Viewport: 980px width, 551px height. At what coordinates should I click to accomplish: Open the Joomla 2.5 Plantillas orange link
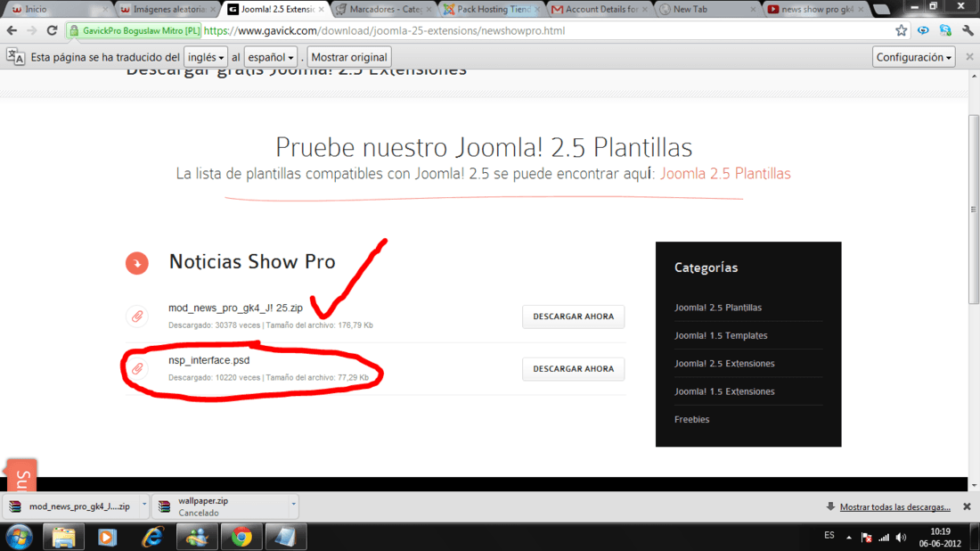[x=725, y=174]
